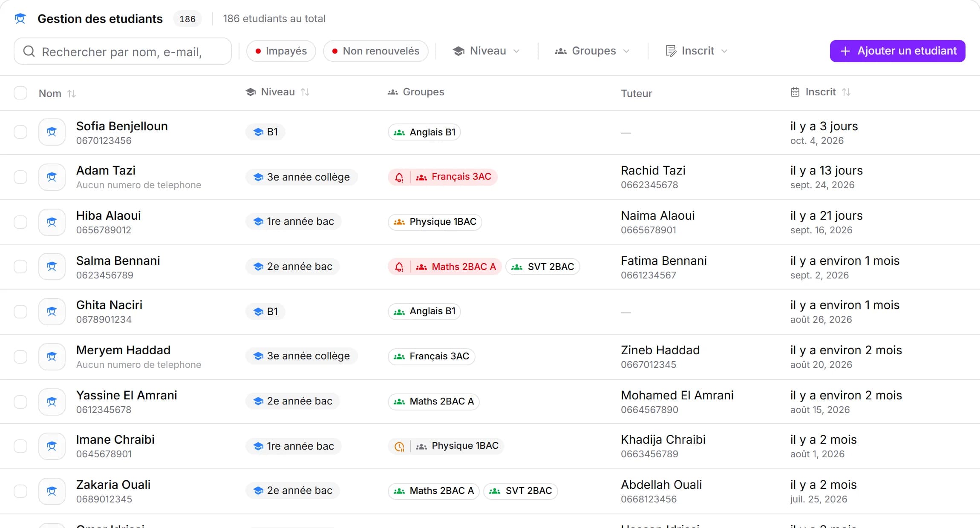Click the Ajouter un etudiant button

tap(897, 51)
